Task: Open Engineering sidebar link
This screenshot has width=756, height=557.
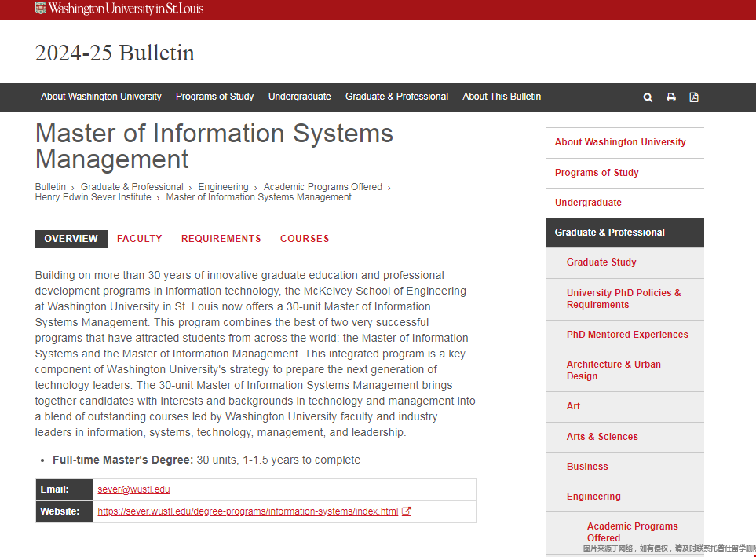Action: pyautogui.click(x=624, y=497)
